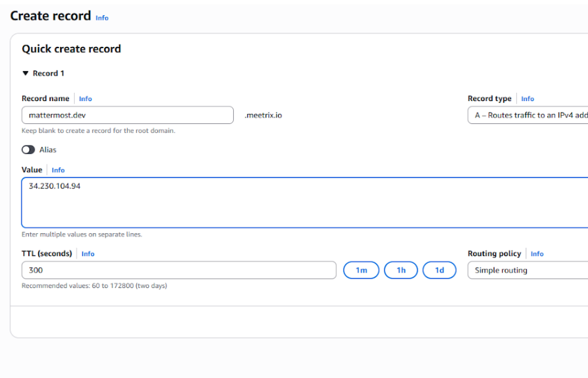Image resolution: width=588 pixels, height=378 pixels.
Task: Click the .meetrix.io domain suffix text
Action: (263, 115)
